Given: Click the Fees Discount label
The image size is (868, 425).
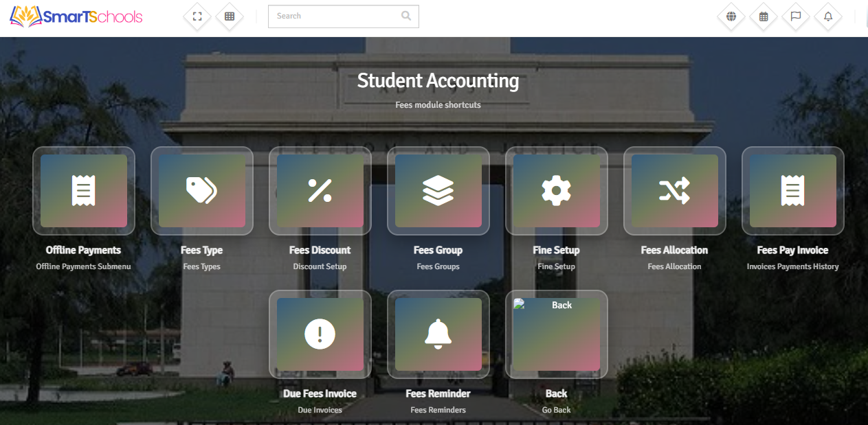Looking at the screenshot, I should click(x=320, y=250).
